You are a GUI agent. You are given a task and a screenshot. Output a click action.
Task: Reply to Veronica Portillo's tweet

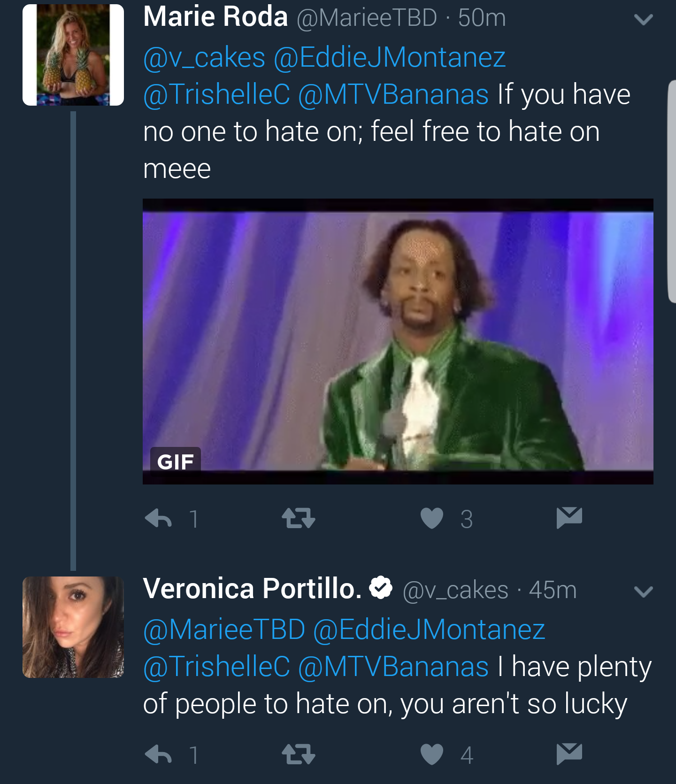point(158,755)
